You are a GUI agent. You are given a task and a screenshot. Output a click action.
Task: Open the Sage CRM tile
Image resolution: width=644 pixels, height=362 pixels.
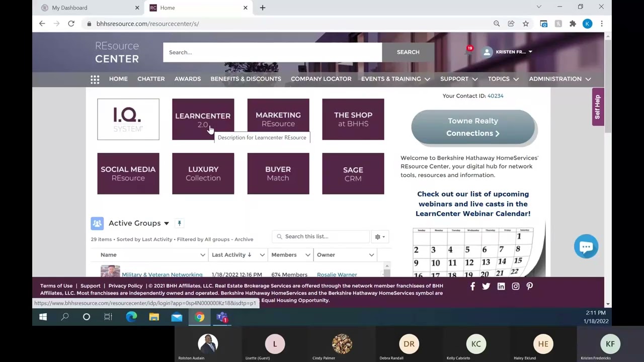[x=353, y=173]
